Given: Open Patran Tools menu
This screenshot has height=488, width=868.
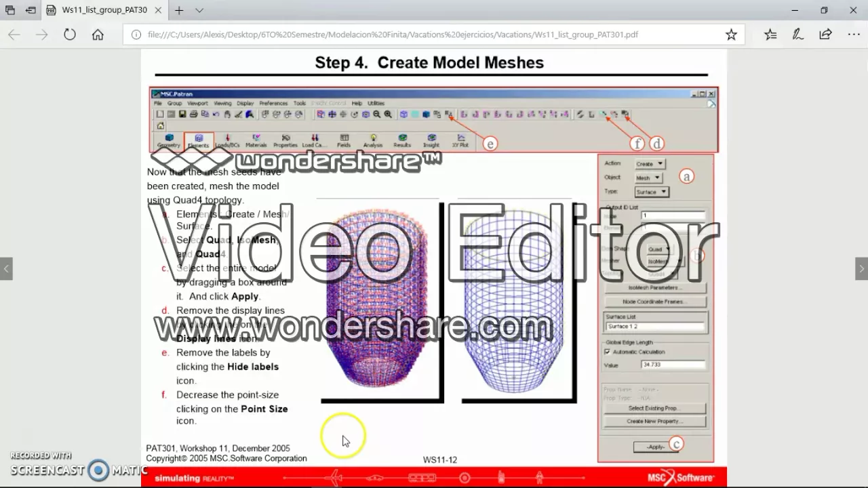Looking at the screenshot, I should (300, 103).
